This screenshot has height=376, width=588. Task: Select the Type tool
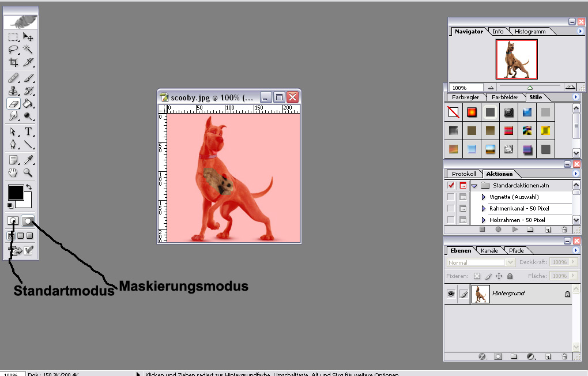click(x=28, y=131)
